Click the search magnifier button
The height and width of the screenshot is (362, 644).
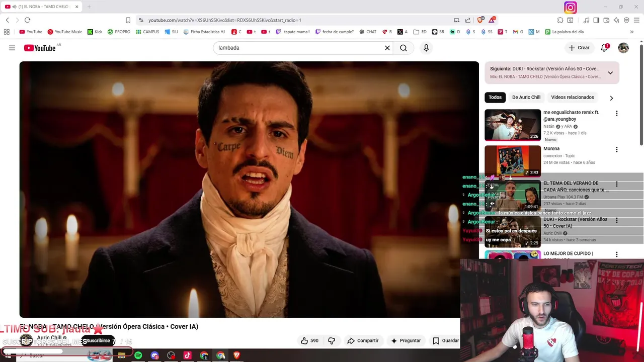click(x=404, y=48)
